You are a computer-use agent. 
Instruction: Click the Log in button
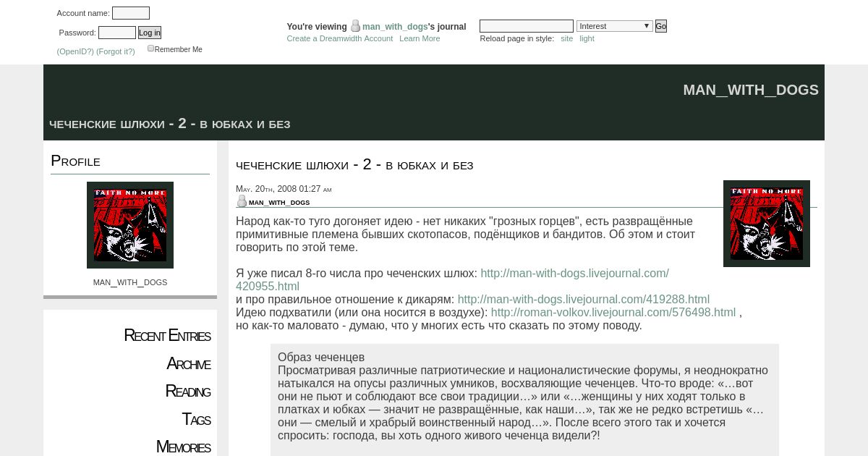coord(150,33)
